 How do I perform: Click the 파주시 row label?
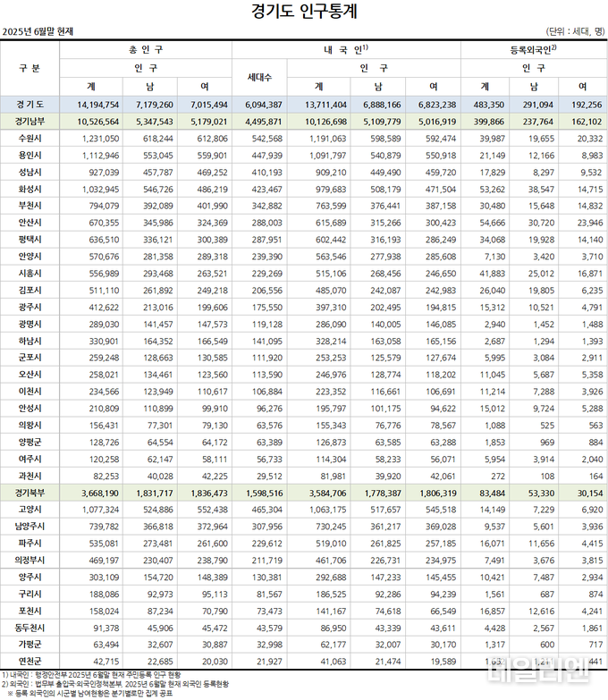pyautogui.click(x=30, y=544)
